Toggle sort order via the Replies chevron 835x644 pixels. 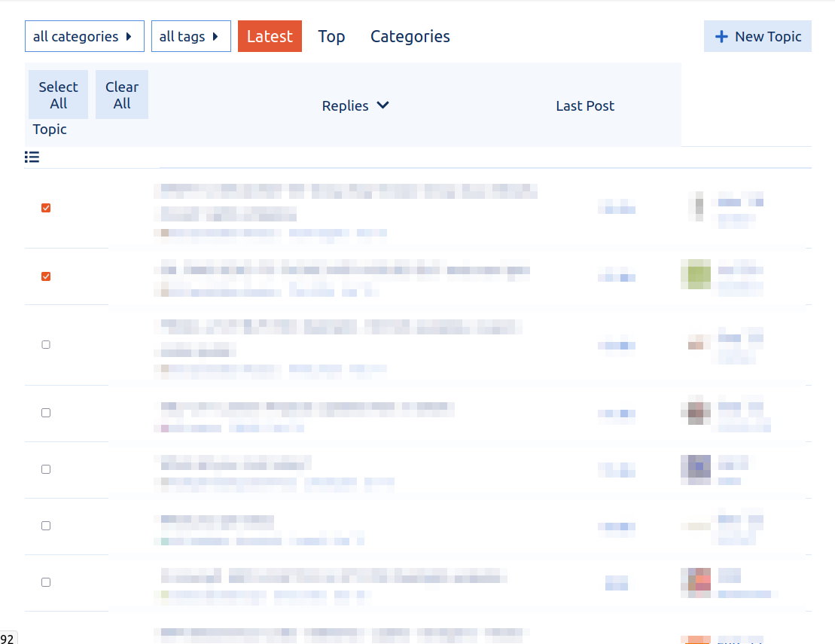tap(382, 105)
